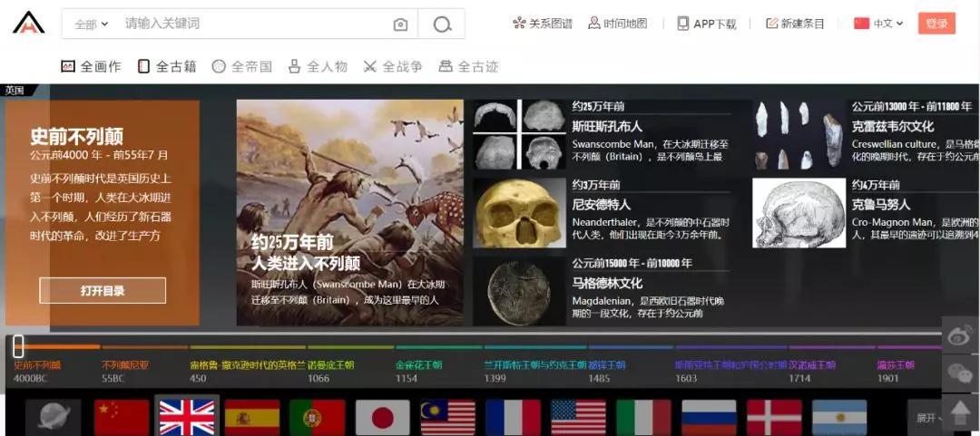Open the 时间地图 time map
This screenshot has height=436, width=980.
[618, 24]
